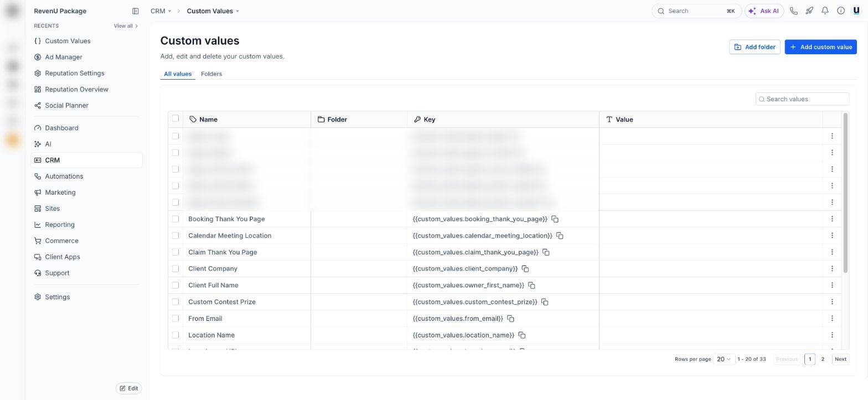Focus the Search values field

click(x=802, y=100)
